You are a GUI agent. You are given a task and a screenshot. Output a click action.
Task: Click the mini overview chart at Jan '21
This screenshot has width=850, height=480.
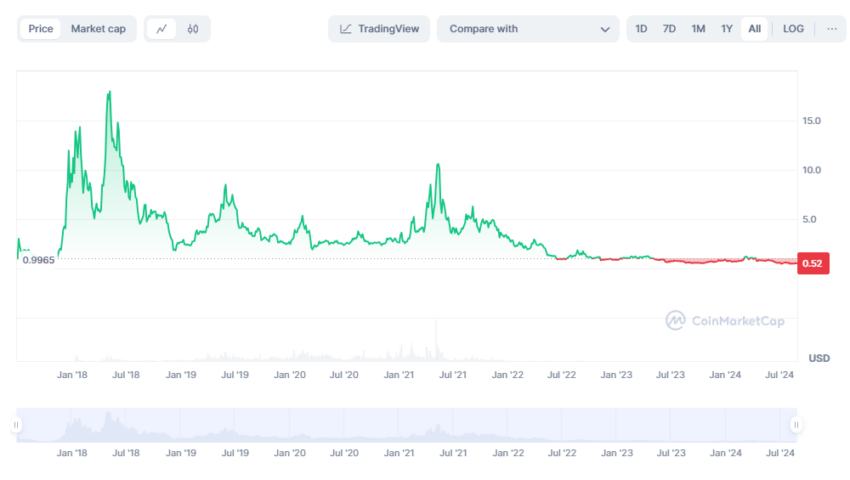click(398, 425)
